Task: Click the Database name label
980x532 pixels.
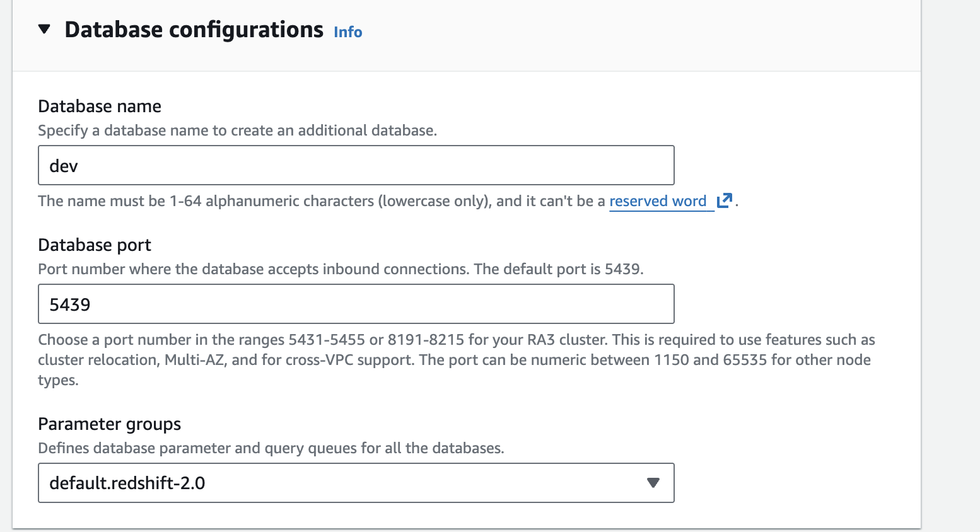Action: pos(100,106)
